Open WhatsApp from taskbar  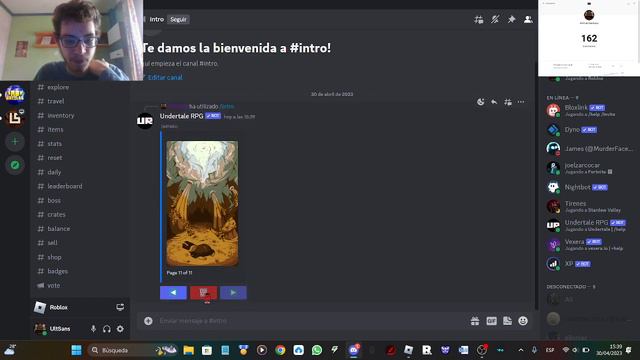point(317,350)
